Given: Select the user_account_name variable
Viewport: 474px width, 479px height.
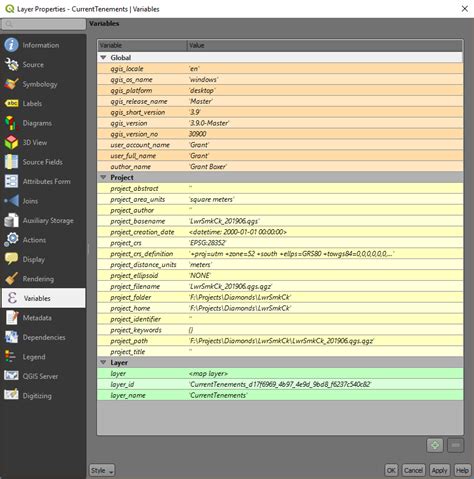Looking at the screenshot, I should [280, 145].
